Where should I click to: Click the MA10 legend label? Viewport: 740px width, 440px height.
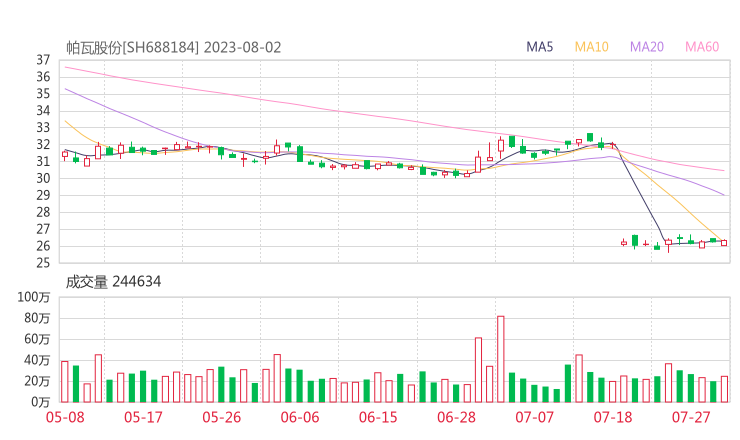pyautogui.click(x=591, y=47)
